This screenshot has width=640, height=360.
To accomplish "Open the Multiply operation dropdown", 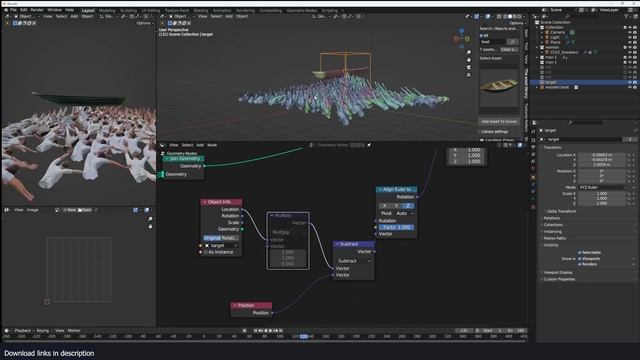I will pyautogui.click(x=288, y=232).
